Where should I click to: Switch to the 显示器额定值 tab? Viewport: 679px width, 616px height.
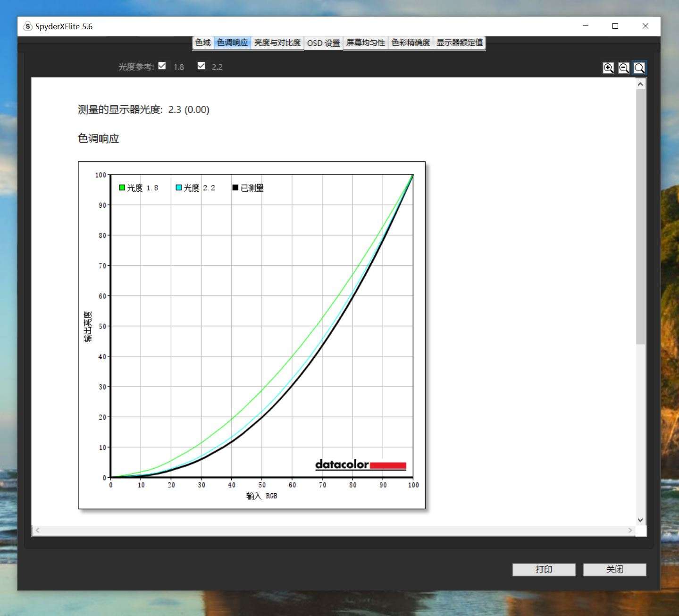(458, 42)
